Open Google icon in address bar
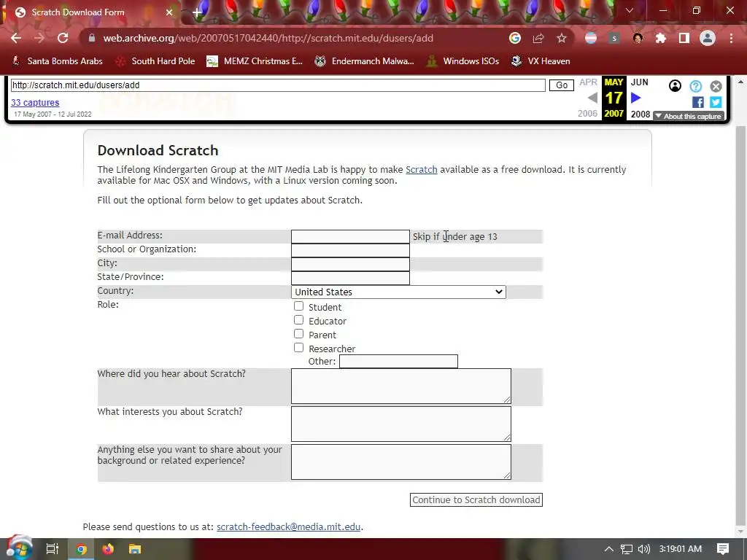Viewport: 747px width, 560px height. point(514,38)
